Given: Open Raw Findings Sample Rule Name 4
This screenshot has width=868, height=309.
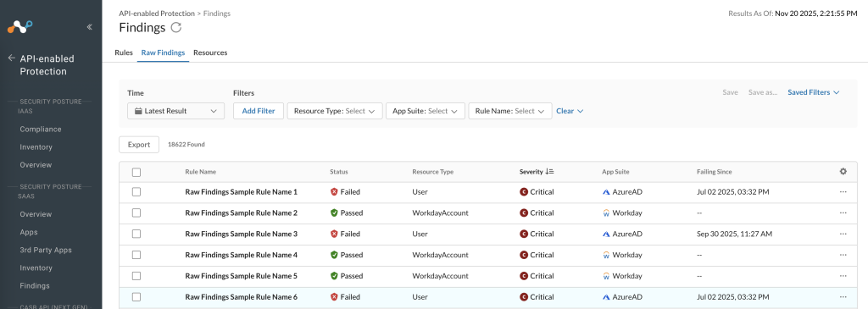Looking at the screenshot, I should tap(242, 255).
